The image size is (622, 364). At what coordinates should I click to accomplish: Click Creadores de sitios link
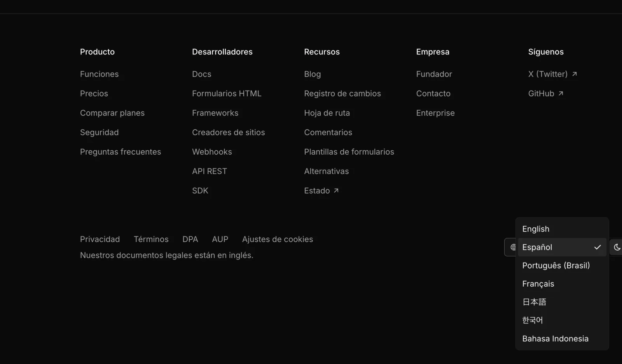[228, 132]
